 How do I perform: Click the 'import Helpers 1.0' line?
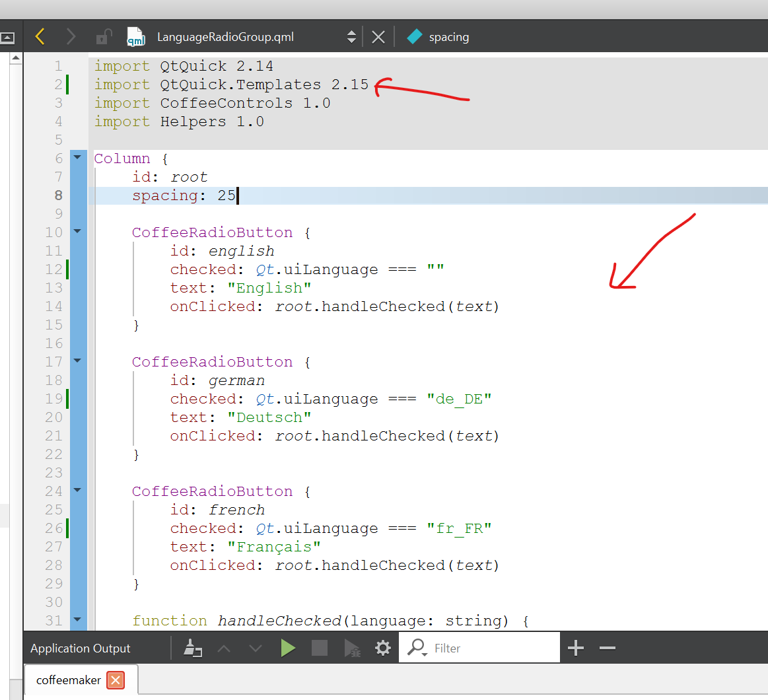coord(179,122)
